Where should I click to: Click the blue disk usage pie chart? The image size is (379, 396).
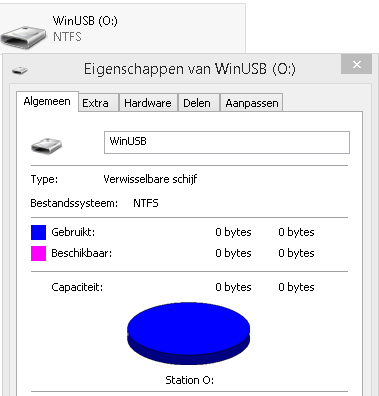pyautogui.click(x=189, y=333)
